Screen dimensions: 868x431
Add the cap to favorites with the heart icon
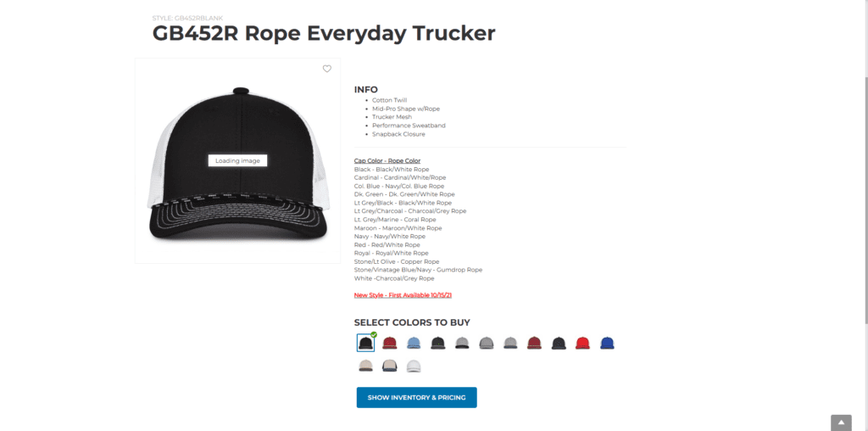[327, 69]
